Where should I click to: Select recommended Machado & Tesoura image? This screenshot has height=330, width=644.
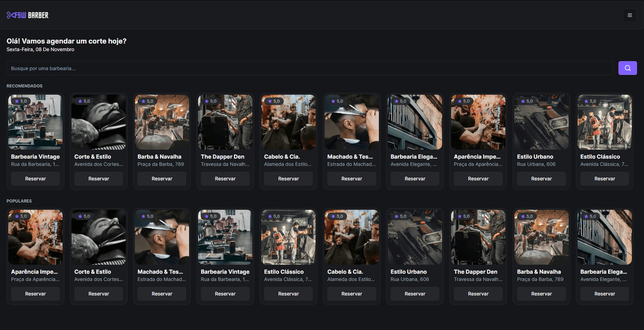point(352,123)
